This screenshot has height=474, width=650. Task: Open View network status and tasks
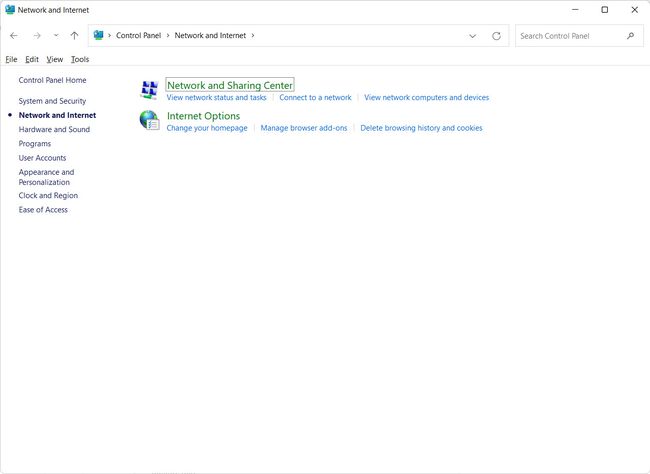click(216, 98)
